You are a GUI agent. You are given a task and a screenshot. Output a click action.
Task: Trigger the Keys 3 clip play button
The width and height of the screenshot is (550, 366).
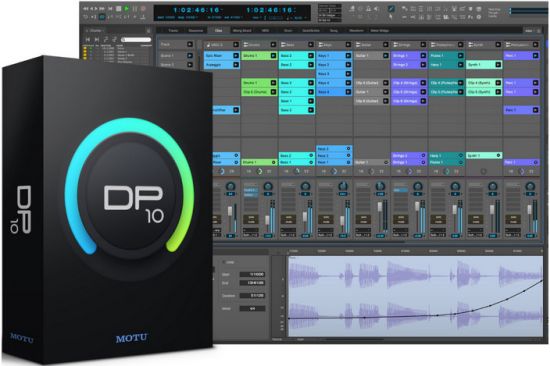(348, 74)
